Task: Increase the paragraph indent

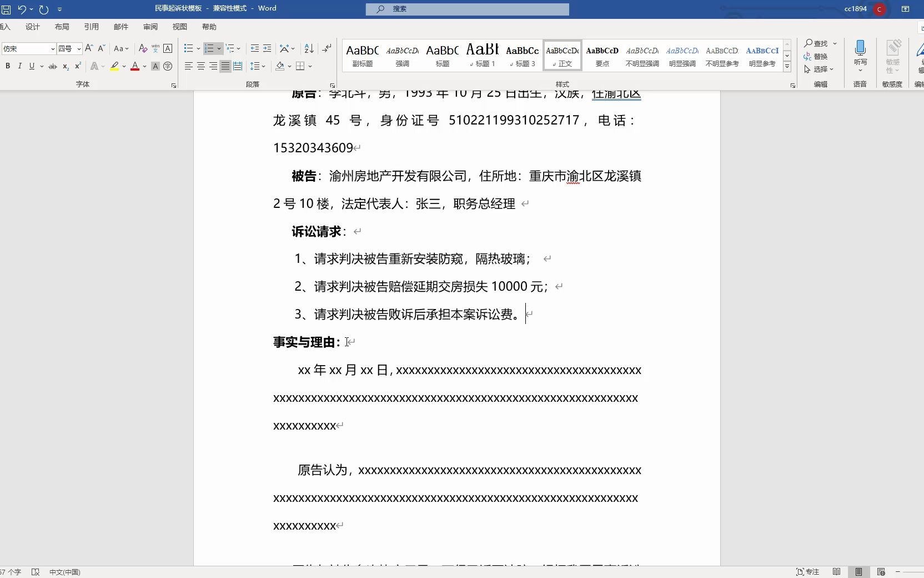Action: coord(267,48)
